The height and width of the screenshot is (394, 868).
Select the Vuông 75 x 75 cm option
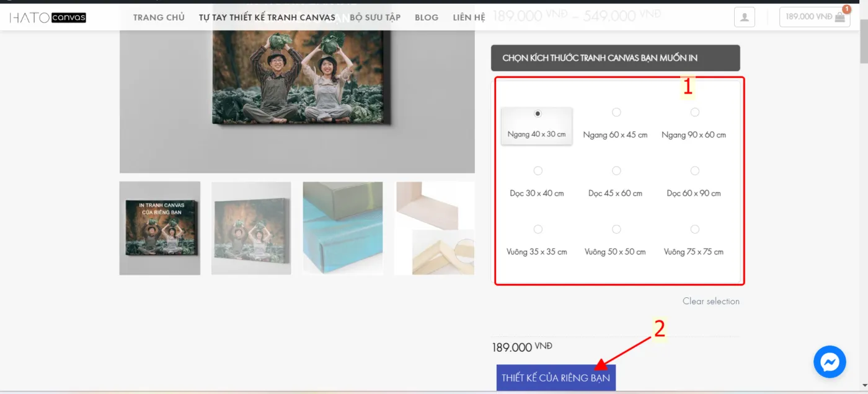tap(694, 230)
